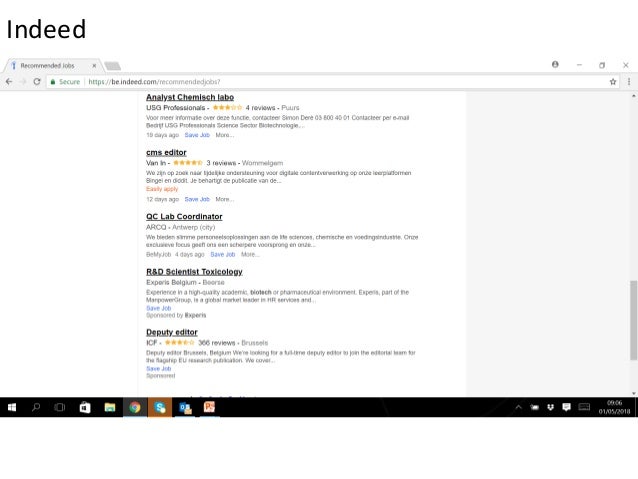Open the Action Center notifications icon

pos(566,407)
